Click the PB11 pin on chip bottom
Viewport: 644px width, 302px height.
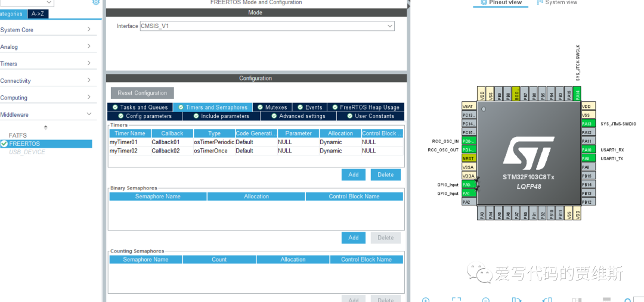560,214
